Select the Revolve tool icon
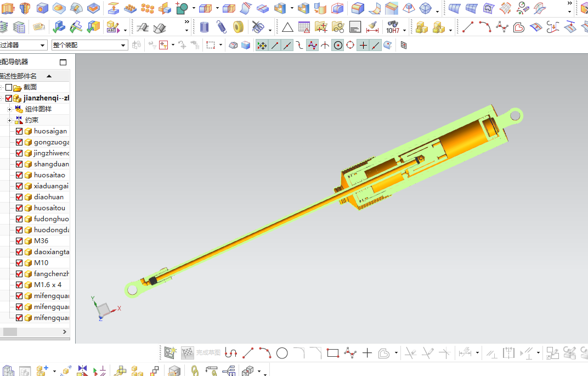 tap(25, 8)
